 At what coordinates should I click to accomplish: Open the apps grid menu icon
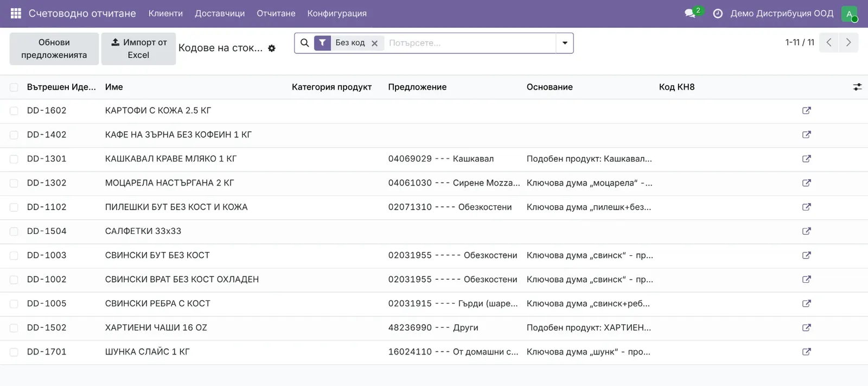tap(16, 13)
